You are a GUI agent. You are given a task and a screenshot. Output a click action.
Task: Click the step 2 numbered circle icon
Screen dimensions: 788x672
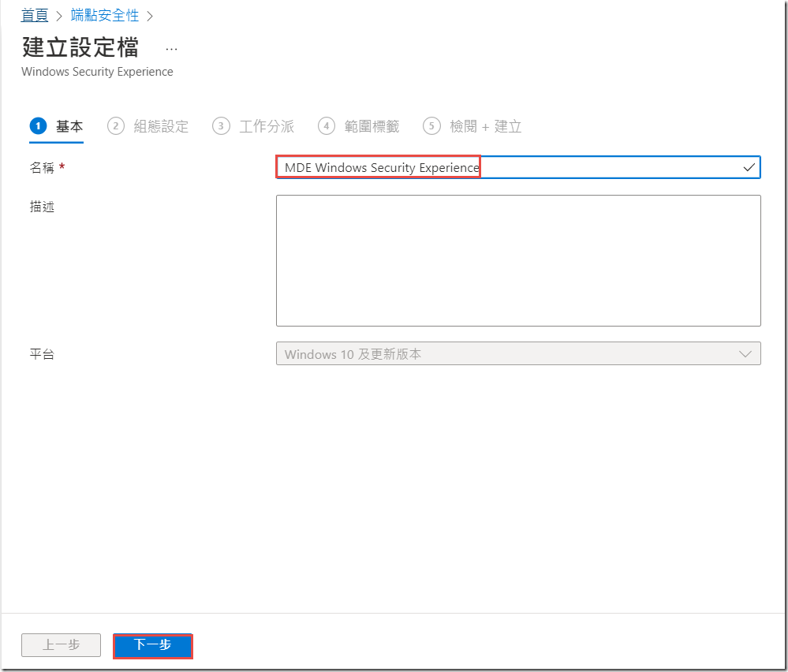[x=116, y=126]
